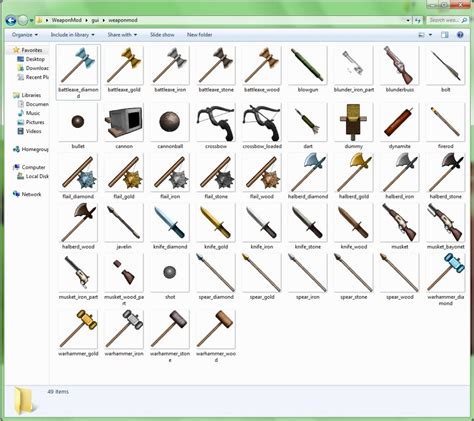Viewport: 474px width, 421px height.
Task: Select the javelin image file
Action: (x=124, y=226)
